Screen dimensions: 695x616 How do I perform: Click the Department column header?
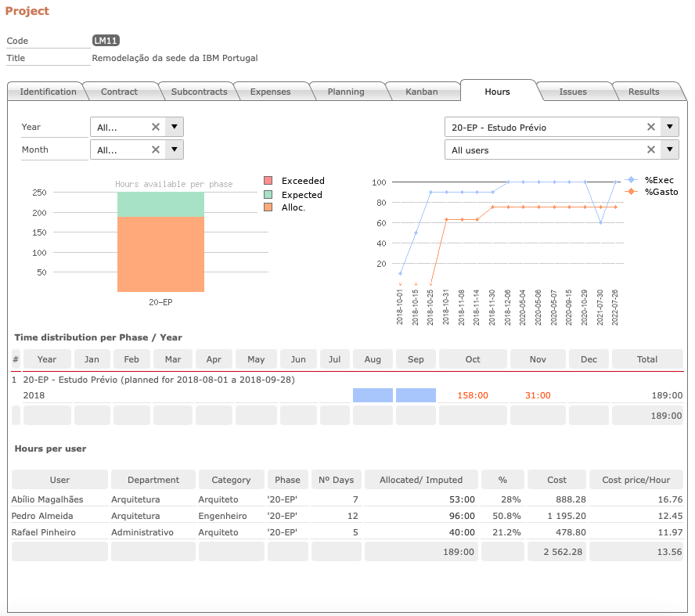click(x=153, y=480)
